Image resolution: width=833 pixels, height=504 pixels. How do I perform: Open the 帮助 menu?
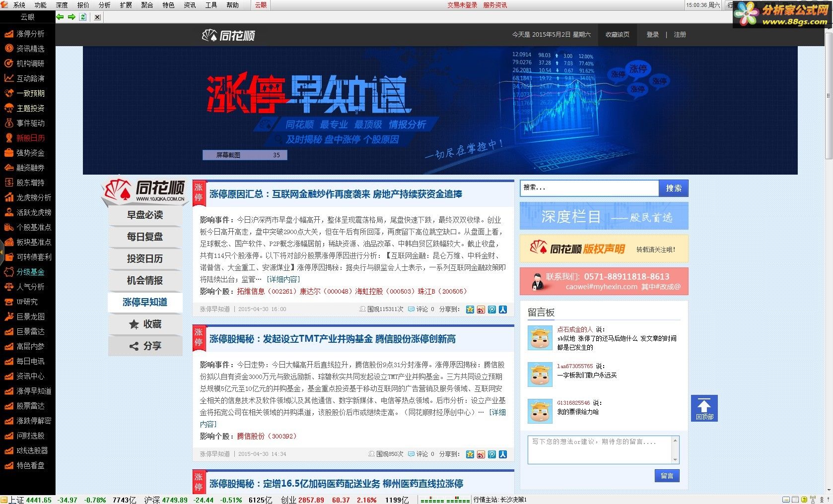tap(232, 5)
